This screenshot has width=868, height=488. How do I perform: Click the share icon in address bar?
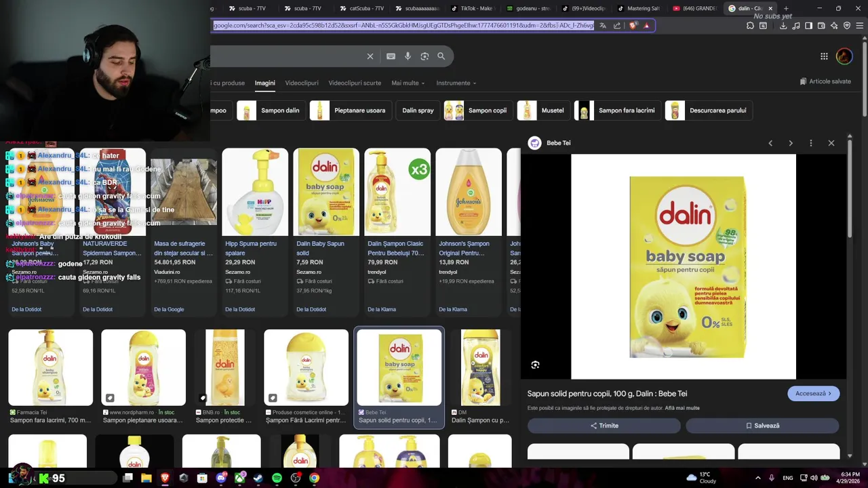pos(617,26)
